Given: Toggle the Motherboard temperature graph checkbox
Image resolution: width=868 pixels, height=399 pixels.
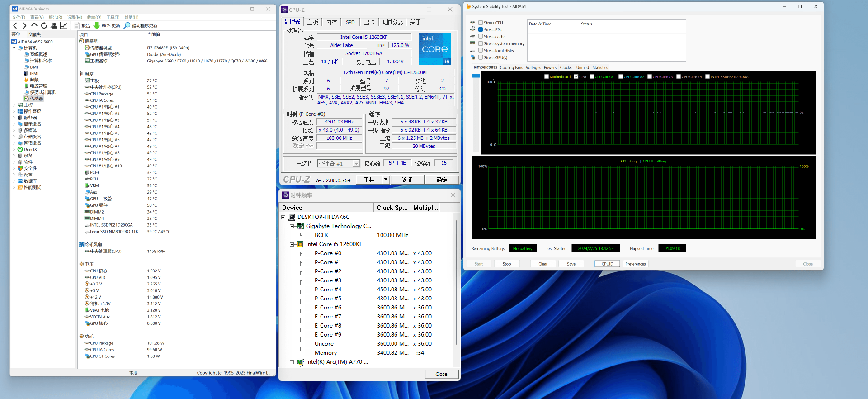Looking at the screenshot, I should coord(547,77).
